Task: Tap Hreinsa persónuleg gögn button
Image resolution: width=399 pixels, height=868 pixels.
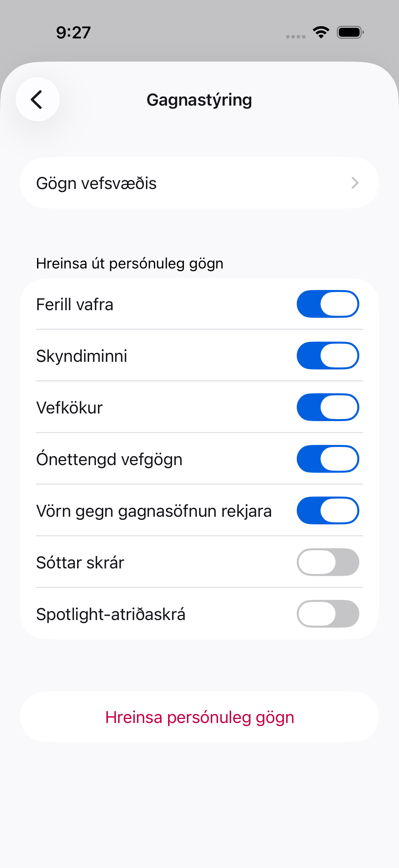Action: 199,717
